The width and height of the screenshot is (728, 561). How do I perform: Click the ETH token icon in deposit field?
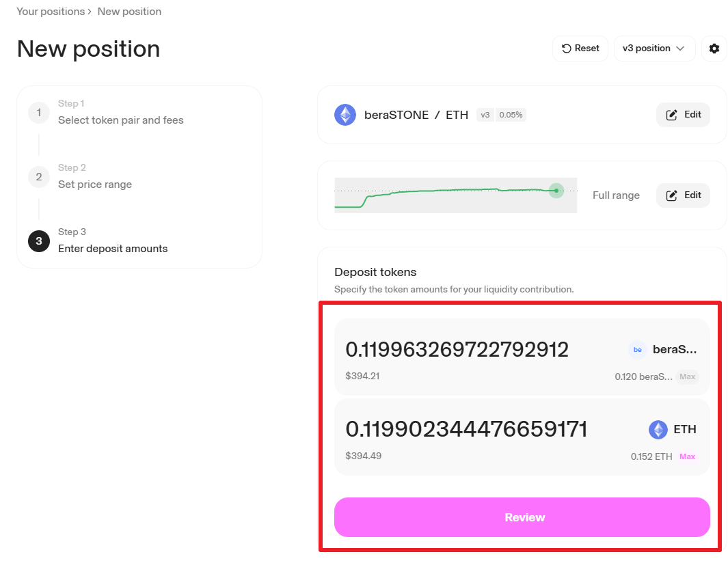658,430
